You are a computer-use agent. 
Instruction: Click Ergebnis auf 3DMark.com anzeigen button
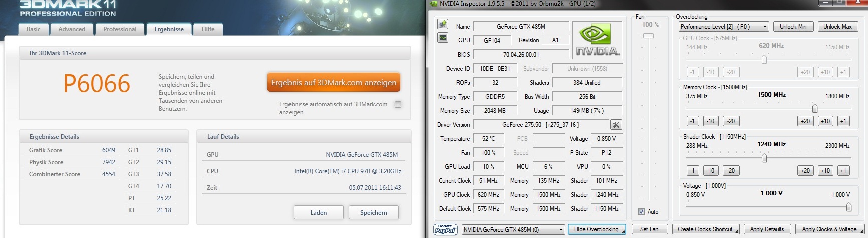pos(334,83)
